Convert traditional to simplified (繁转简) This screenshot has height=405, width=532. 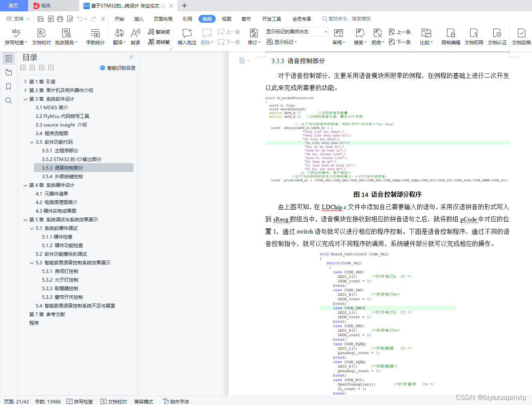[159, 32]
